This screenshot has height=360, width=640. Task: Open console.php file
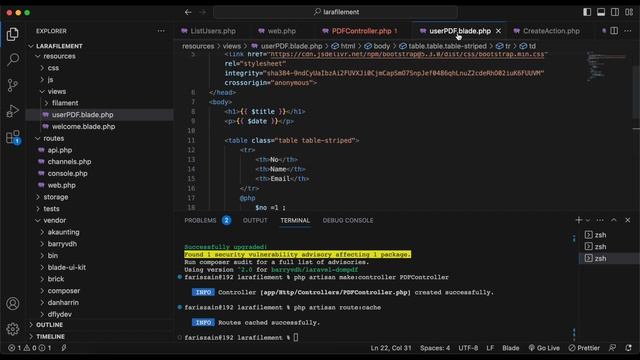pos(67,173)
